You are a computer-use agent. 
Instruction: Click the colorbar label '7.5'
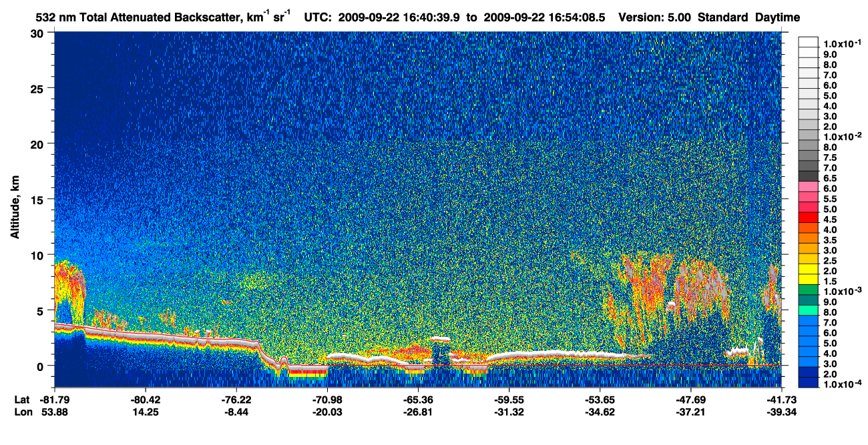[831, 157]
